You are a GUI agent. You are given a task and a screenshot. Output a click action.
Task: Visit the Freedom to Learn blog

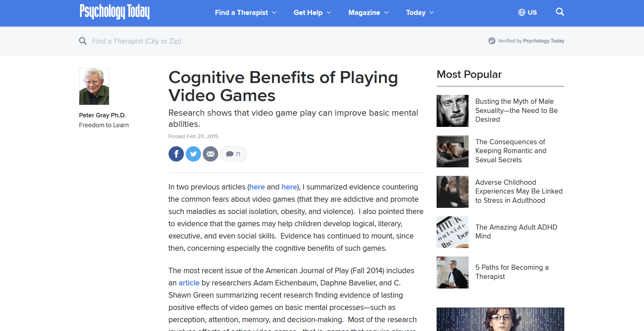click(104, 125)
